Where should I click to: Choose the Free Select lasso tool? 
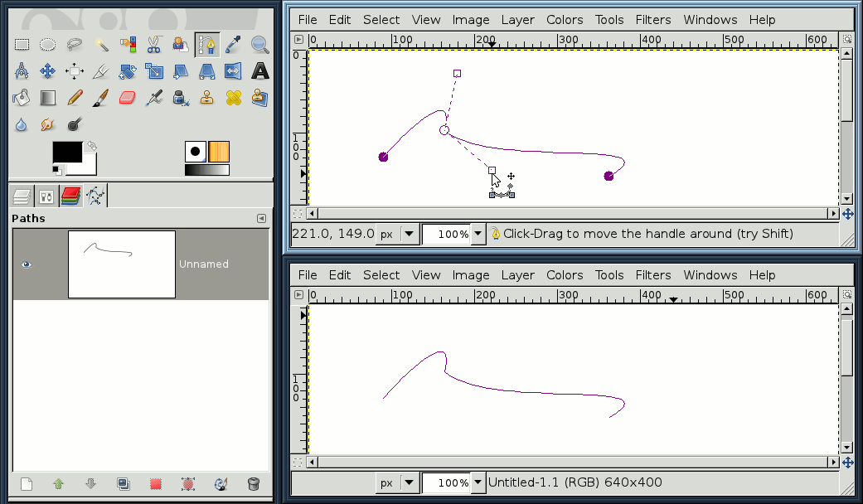pyautogui.click(x=75, y=45)
